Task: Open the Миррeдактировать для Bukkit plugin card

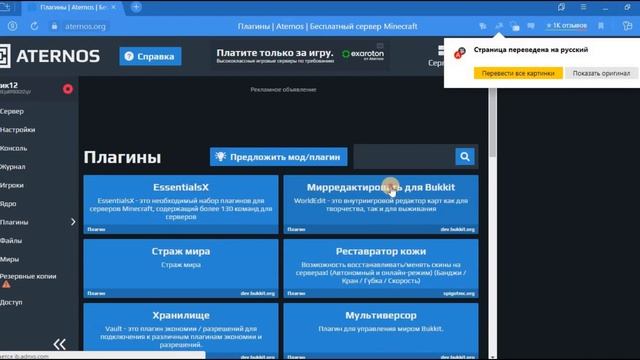Action: [x=381, y=204]
